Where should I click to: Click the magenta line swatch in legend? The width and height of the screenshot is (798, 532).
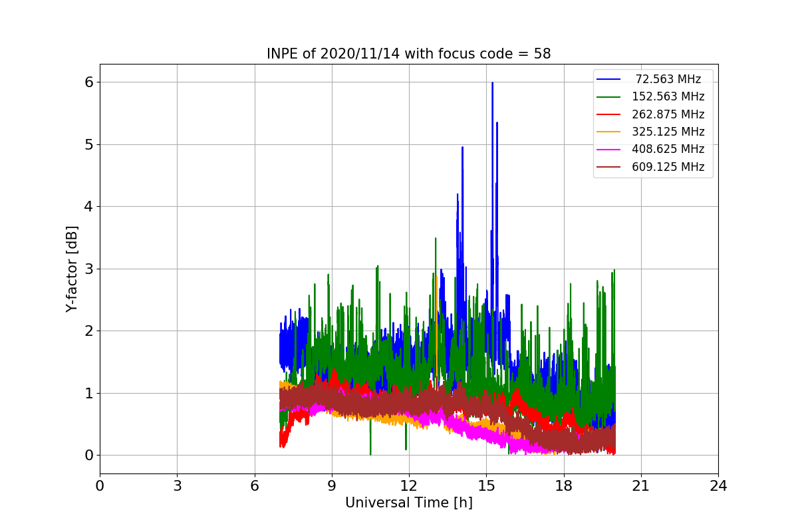tap(608, 149)
